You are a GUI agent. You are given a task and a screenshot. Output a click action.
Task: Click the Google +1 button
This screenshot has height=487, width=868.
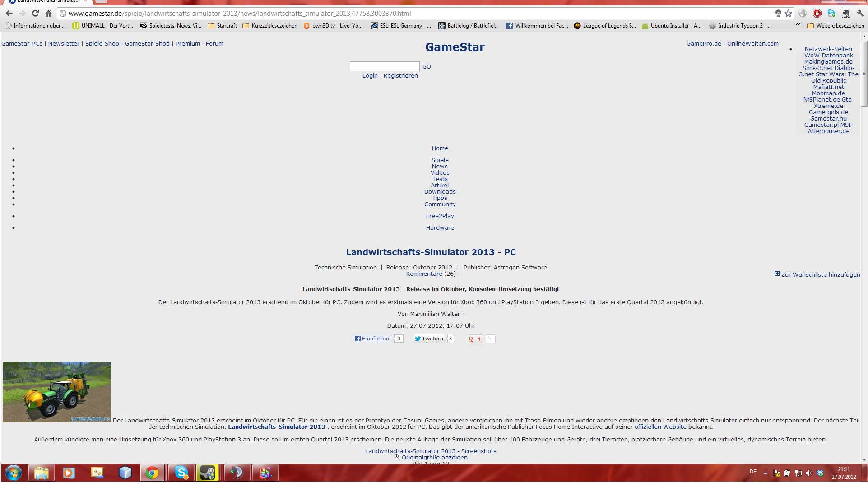pos(476,339)
